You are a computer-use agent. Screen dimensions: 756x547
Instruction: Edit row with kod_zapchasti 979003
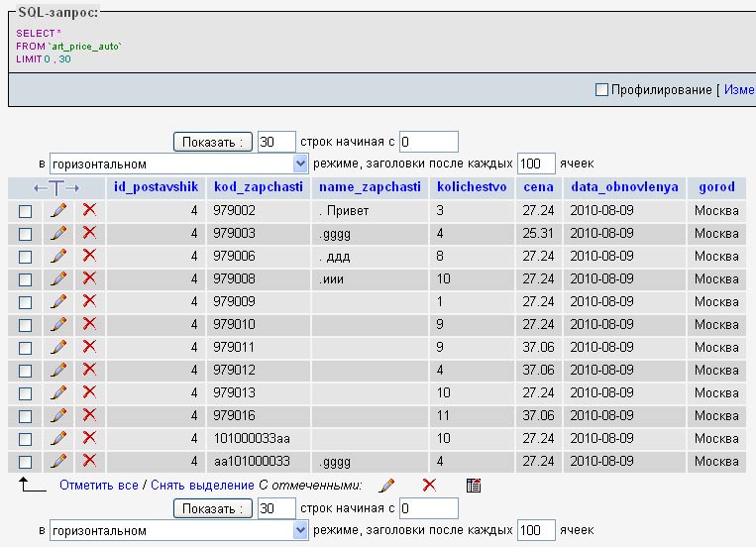coord(58,233)
